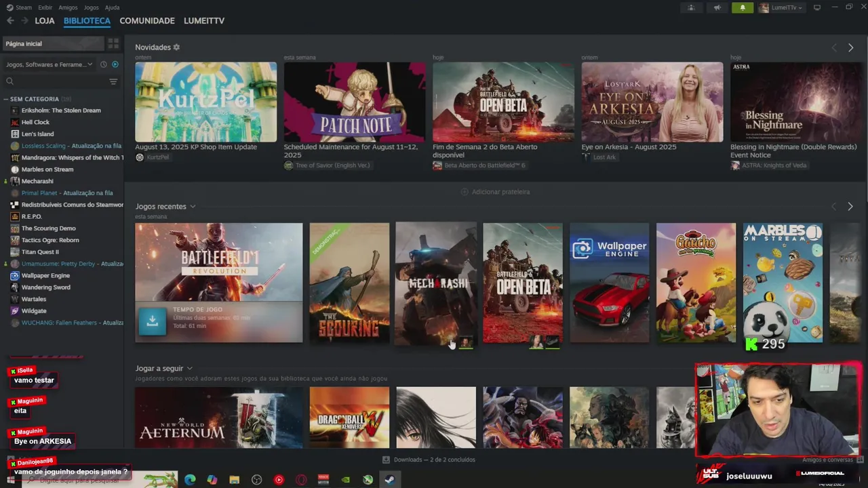868x488 pixels.
Task: Open the Jogos menu
Action: point(91,7)
